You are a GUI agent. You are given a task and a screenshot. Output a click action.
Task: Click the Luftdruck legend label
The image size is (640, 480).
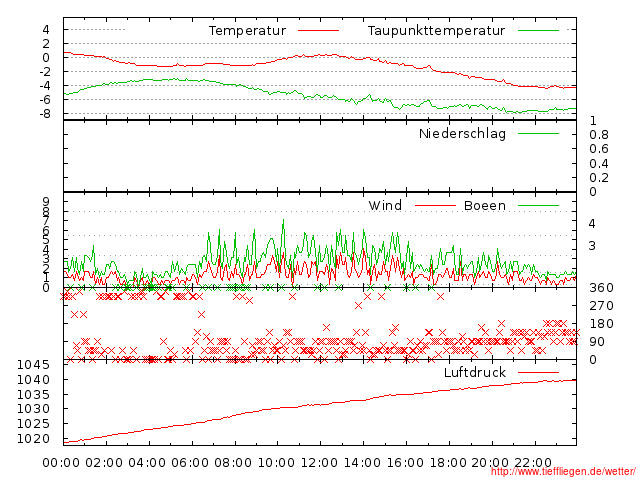point(475,372)
